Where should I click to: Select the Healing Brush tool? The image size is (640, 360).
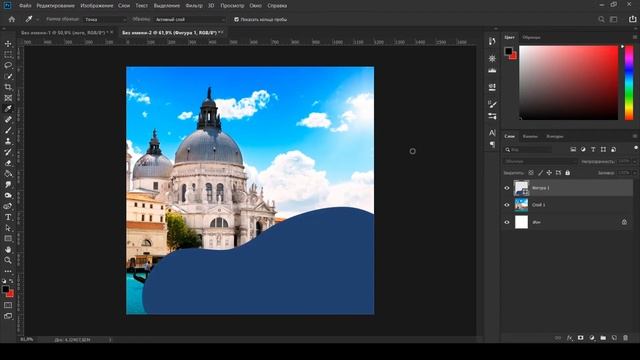pyautogui.click(x=8, y=120)
